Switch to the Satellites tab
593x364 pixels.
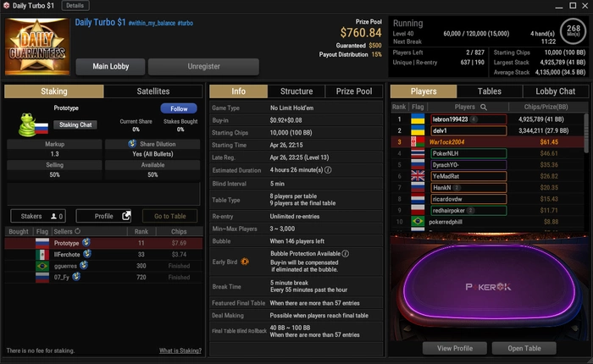tap(153, 91)
